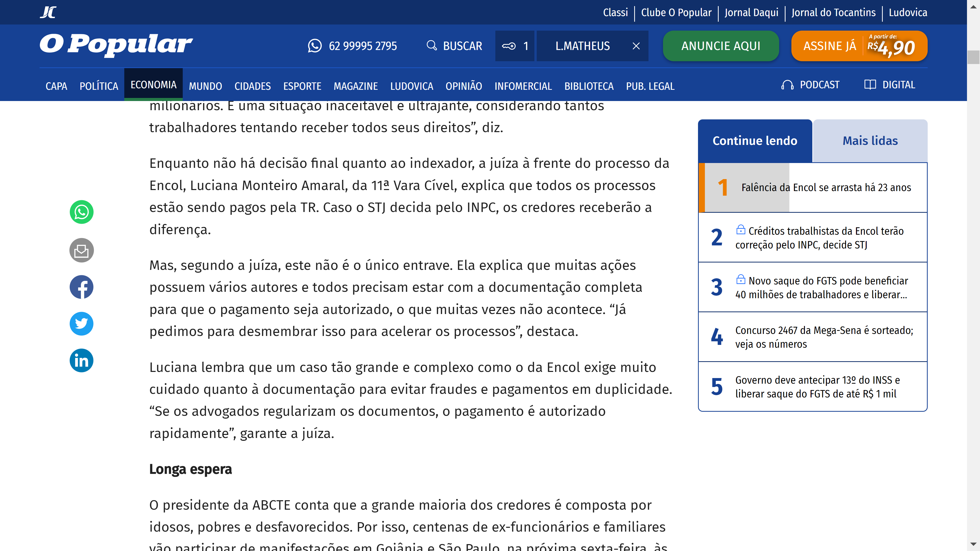The width and height of the screenshot is (980, 551).
Task: Click ASSINE JÁ subscription button
Action: [859, 46]
